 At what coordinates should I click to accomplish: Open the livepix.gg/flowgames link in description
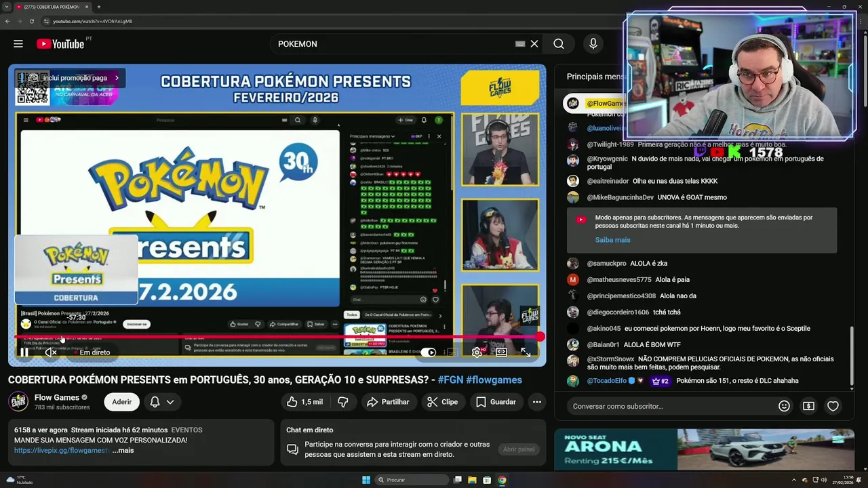[x=62, y=450]
